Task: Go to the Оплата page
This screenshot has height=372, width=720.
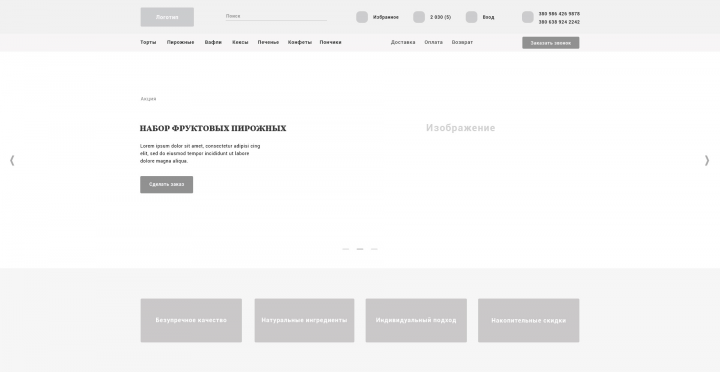Action: (x=433, y=42)
